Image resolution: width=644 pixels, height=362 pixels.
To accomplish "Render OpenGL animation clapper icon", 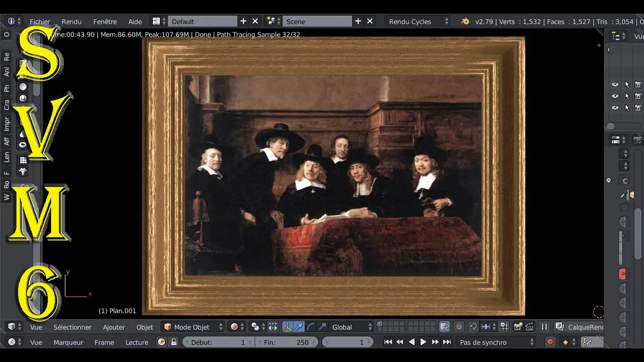I will [x=529, y=327].
